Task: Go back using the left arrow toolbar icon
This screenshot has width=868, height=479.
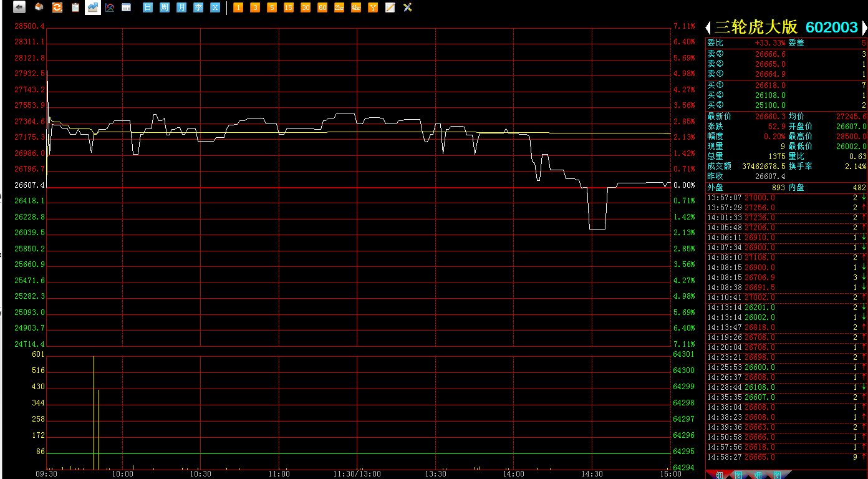Action: 19,7
